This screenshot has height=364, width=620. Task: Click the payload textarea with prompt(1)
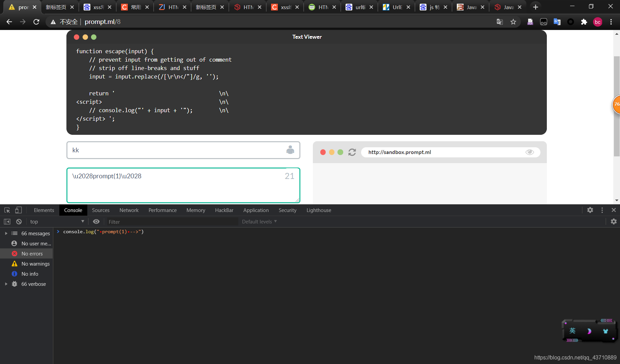coord(183,185)
